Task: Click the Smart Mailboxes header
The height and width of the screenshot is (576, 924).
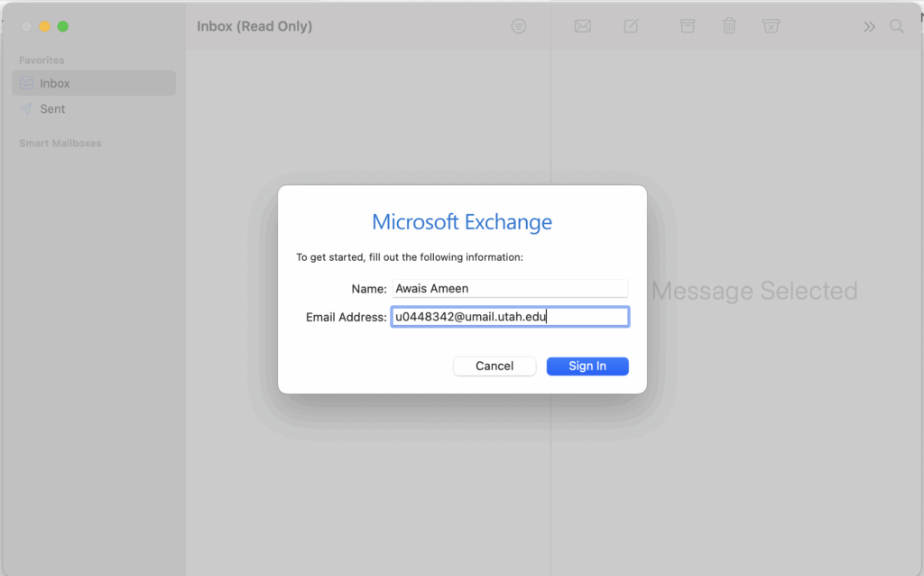Action: [x=60, y=144]
